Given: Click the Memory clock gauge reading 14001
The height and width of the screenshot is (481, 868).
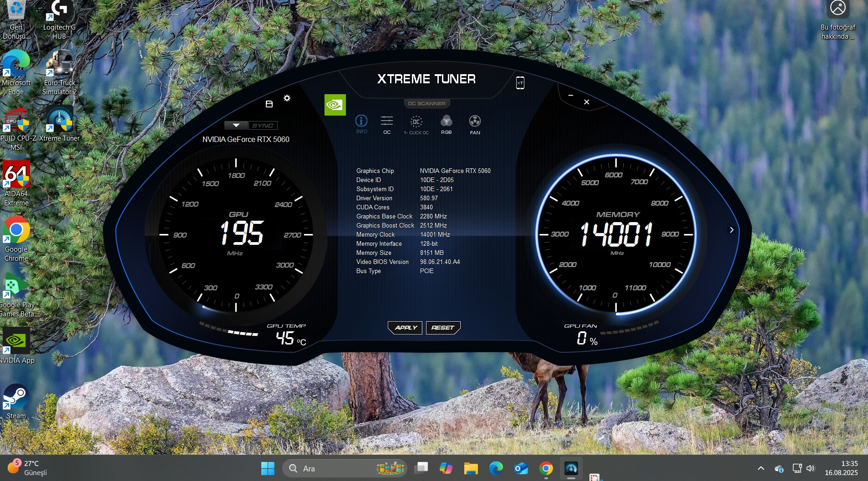Looking at the screenshot, I should click(x=616, y=234).
